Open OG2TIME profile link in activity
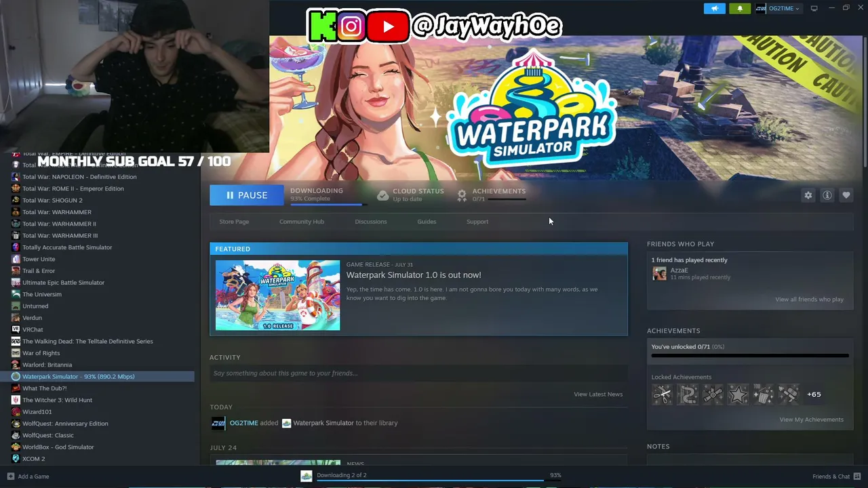This screenshot has height=488, width=868. pos(244,423)
